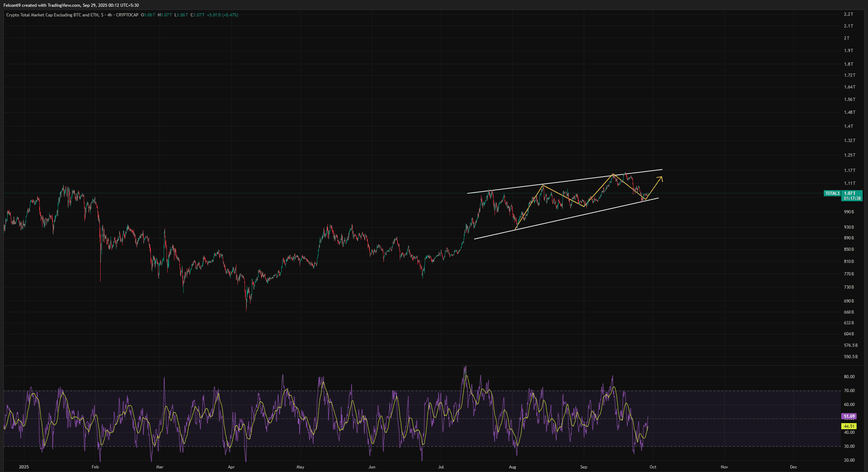The height and width of the screenshot is (472, 868).
Task: Click the yellow RSI average 44.51 label
Action: coord(849,426)
